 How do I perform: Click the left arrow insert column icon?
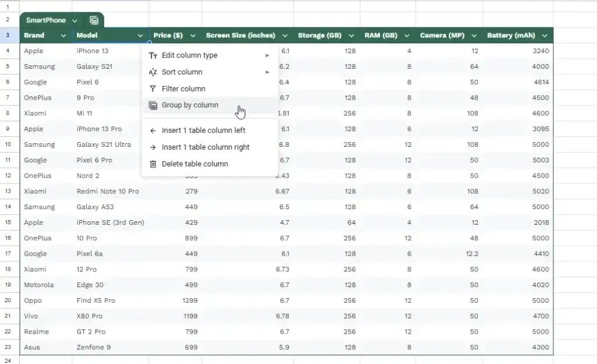pos(153,130)
